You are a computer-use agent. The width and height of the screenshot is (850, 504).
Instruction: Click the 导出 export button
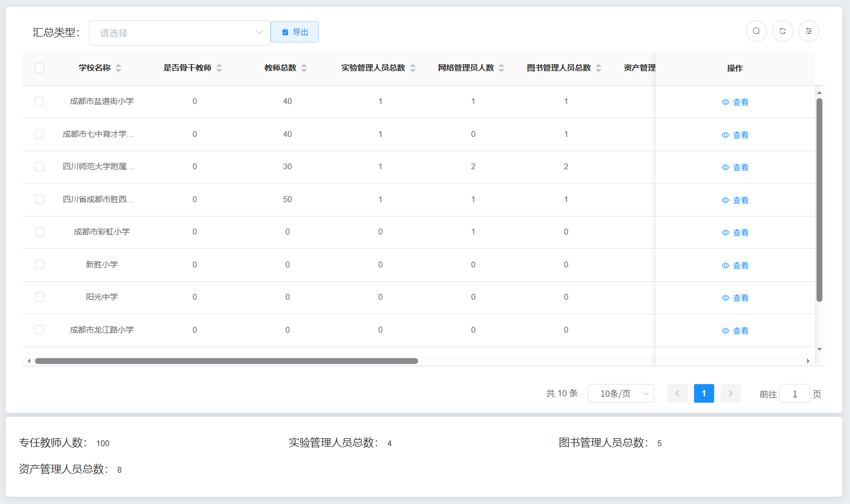tap(294, 32)
